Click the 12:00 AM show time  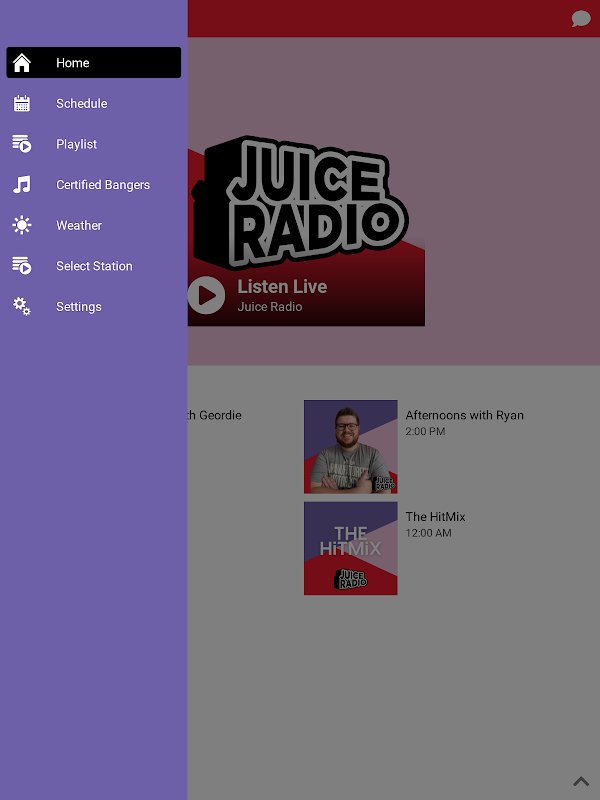(428, 533)
